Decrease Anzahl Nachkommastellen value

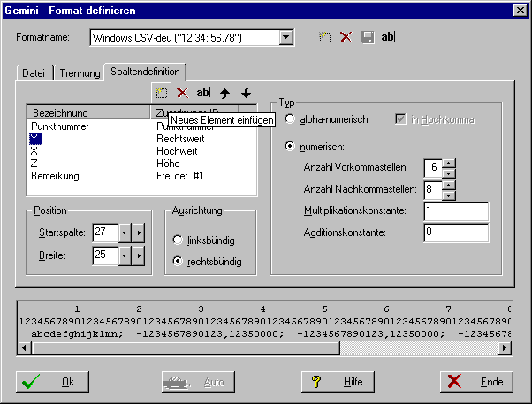pos(449,195)
